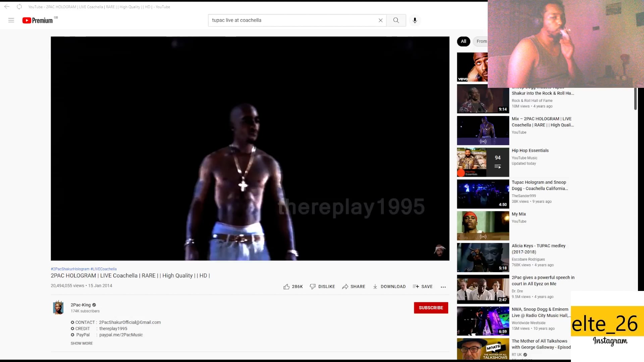Subscribe to 2Pac-King channel
The width and height of the screenshot is (644, 362).
[x=431, y=308]
